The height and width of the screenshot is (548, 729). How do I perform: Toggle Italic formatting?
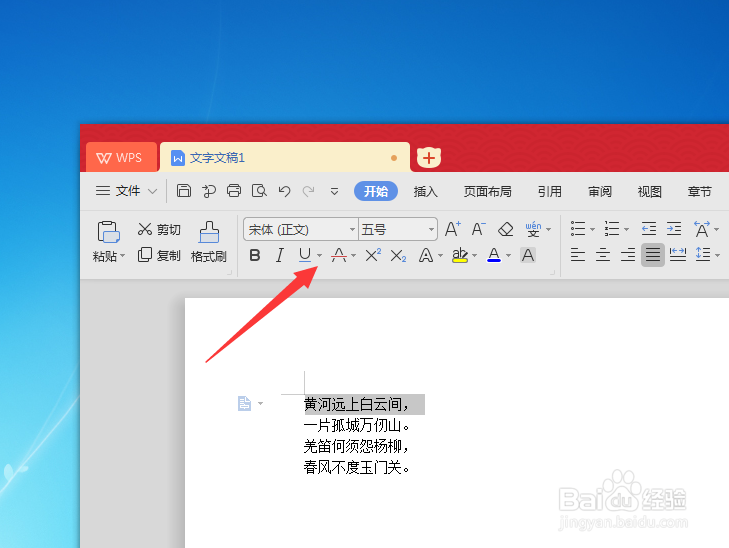tap(279, 255)
